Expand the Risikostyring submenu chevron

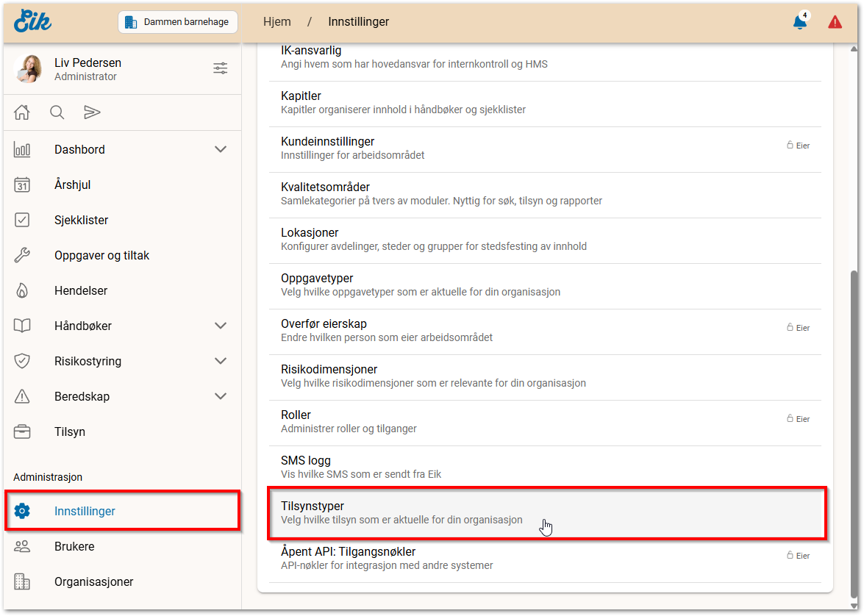(x=220, y=361)
